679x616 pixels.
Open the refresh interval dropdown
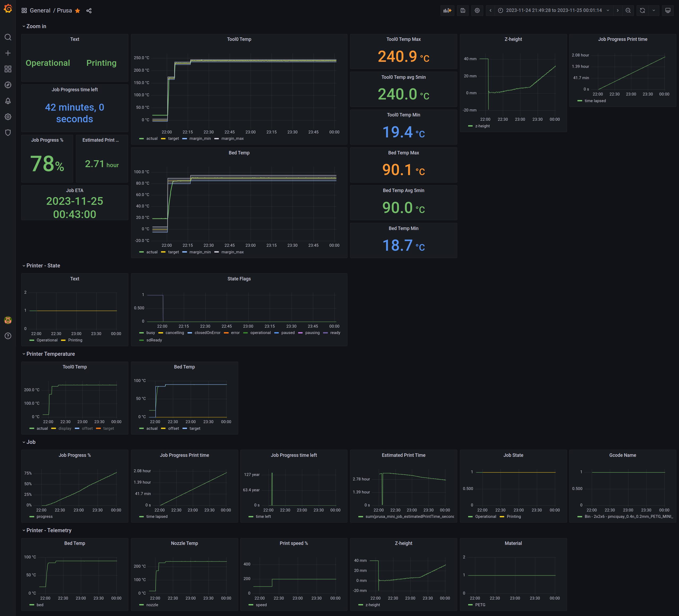[x=654, y=10]
